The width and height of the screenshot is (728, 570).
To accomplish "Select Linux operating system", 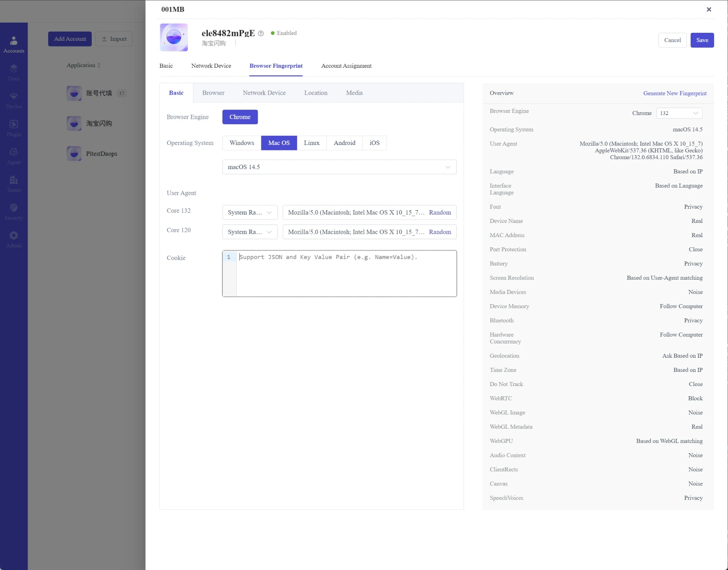I will (312, 143).
